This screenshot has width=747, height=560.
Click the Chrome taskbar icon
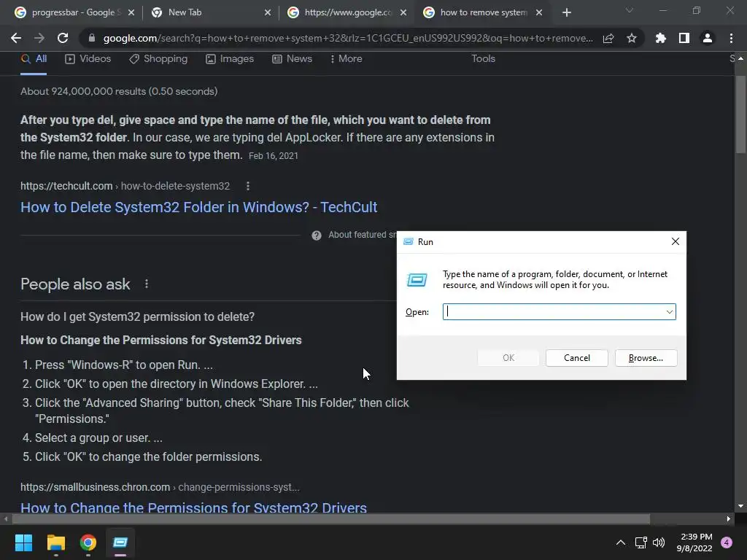click(x=88, y=542)
